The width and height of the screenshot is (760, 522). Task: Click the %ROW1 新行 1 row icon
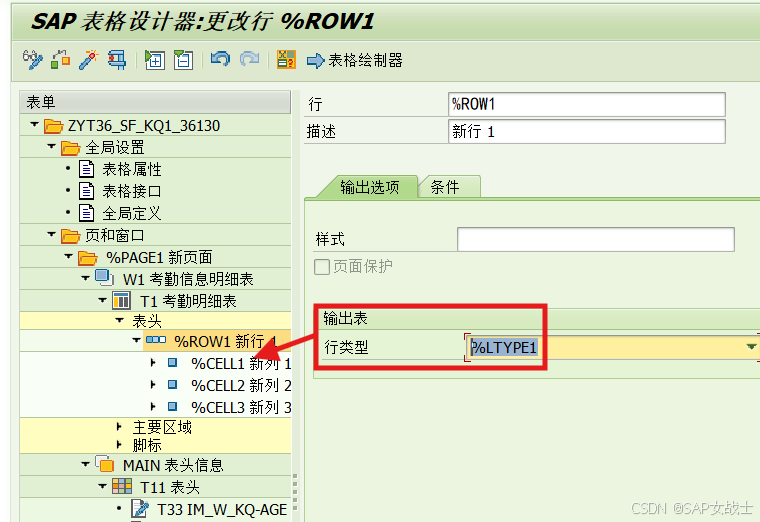click(156, 340)
